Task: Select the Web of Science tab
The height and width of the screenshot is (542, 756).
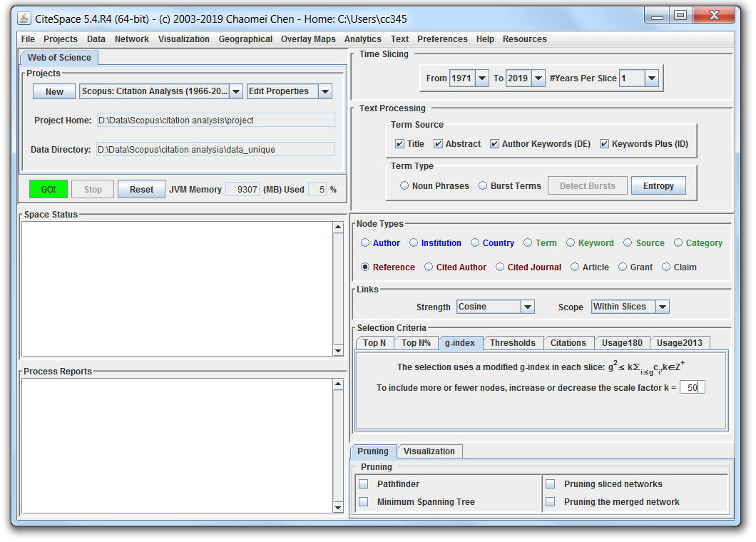Action: pyautogui.click(x=59, y=57)
